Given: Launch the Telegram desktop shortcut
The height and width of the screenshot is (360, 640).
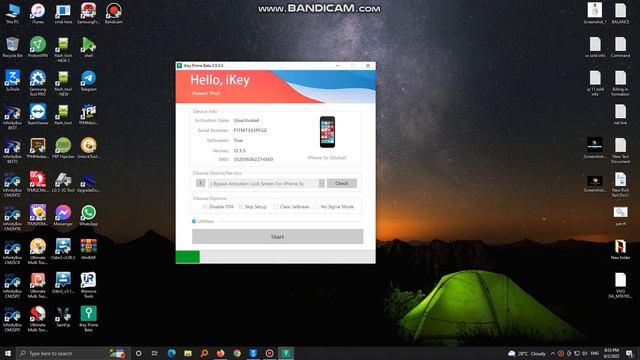Looking at the screenshot, I should pos(88,80).
